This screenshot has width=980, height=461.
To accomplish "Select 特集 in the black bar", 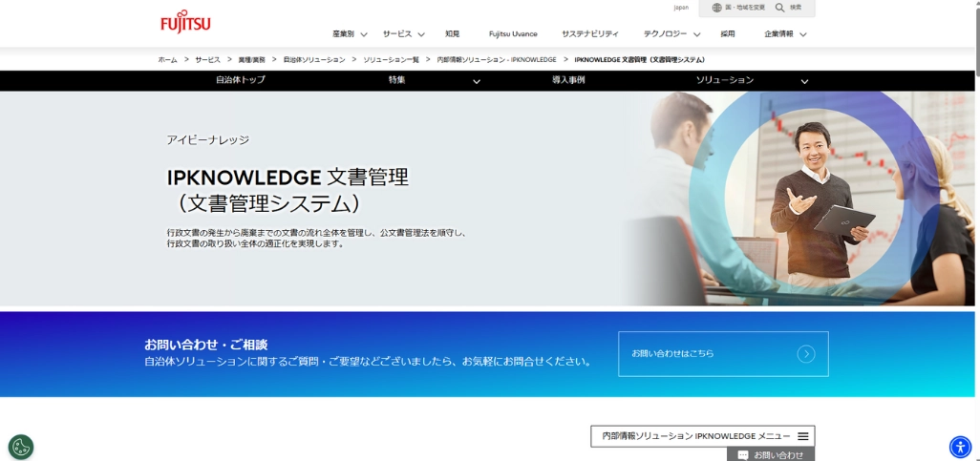I will coord(397,80).
